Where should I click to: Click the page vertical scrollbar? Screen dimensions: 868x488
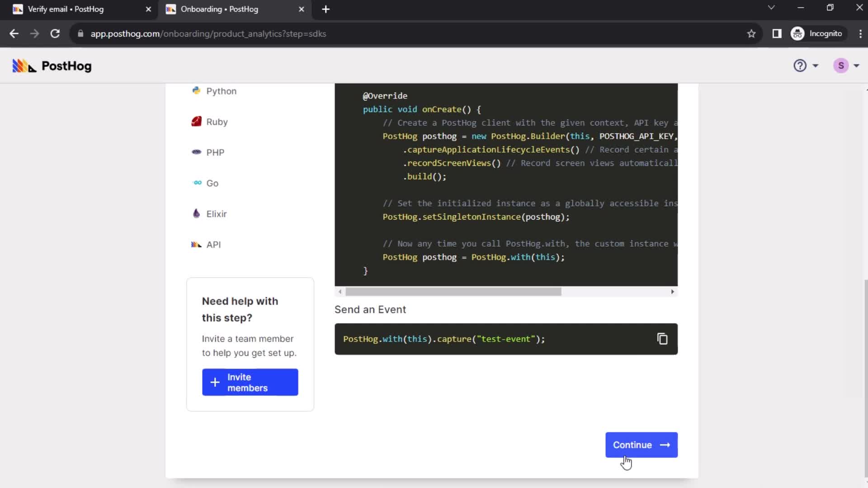coord(866,379)
